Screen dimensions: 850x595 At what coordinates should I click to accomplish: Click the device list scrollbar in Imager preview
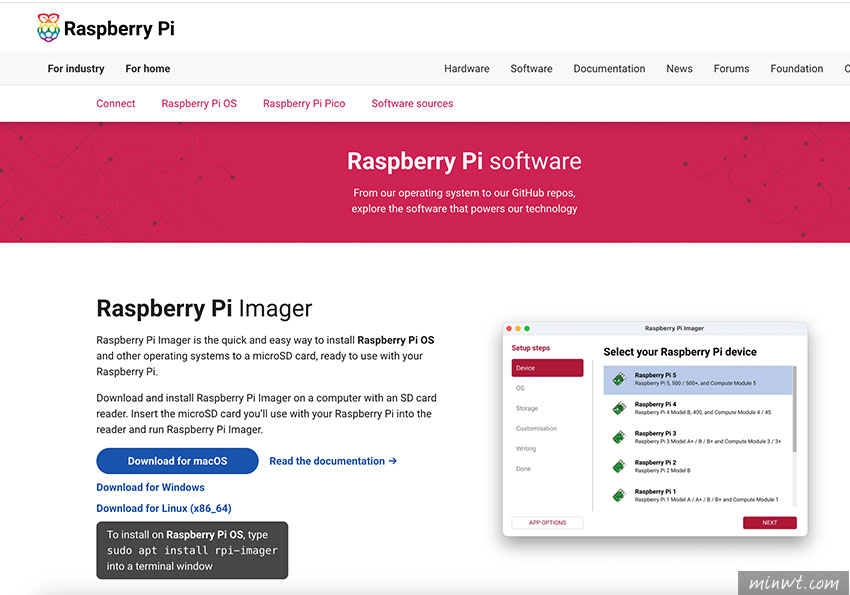[794, 410]
